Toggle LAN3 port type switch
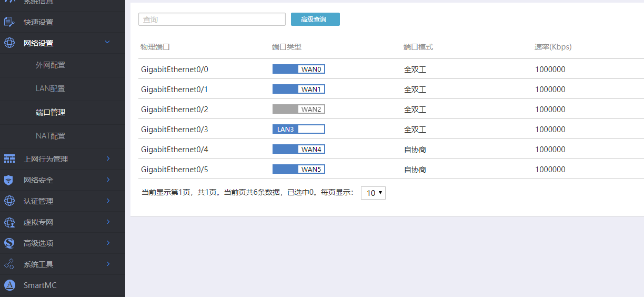 pos(298,129)
